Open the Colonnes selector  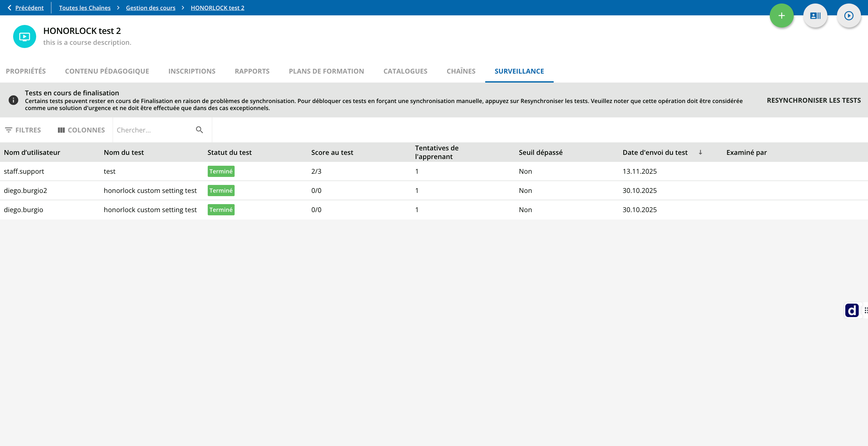(x=81, y=130)
